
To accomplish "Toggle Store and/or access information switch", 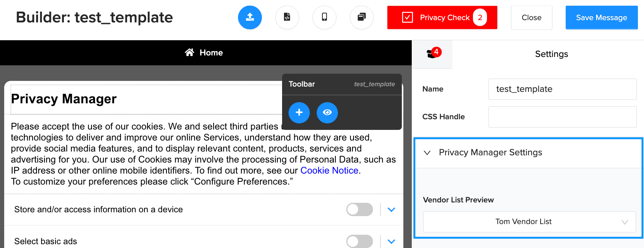I will [360, 209].
